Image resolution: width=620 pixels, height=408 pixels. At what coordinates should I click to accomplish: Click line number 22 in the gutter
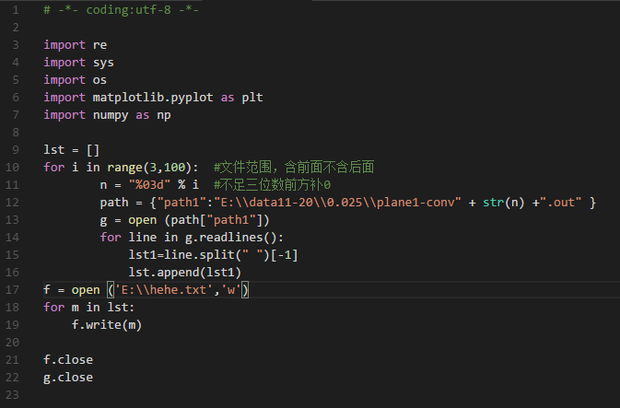(18, 377)
